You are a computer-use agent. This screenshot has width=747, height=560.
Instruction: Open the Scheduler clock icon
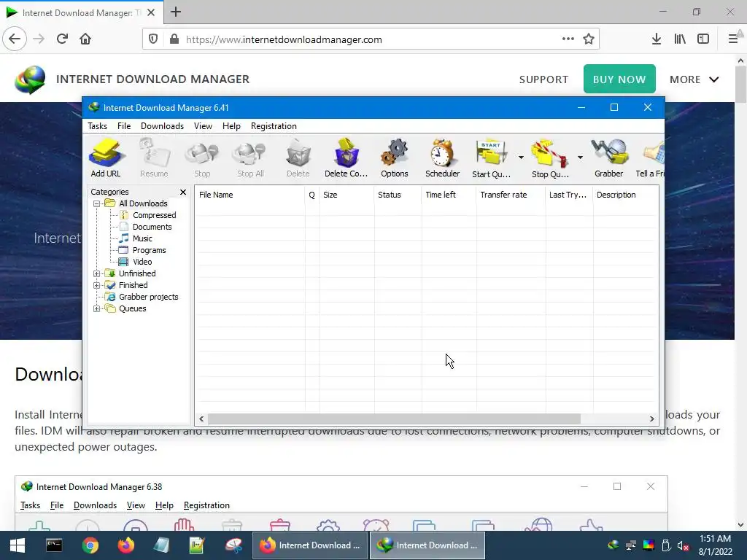pos(443,158)
